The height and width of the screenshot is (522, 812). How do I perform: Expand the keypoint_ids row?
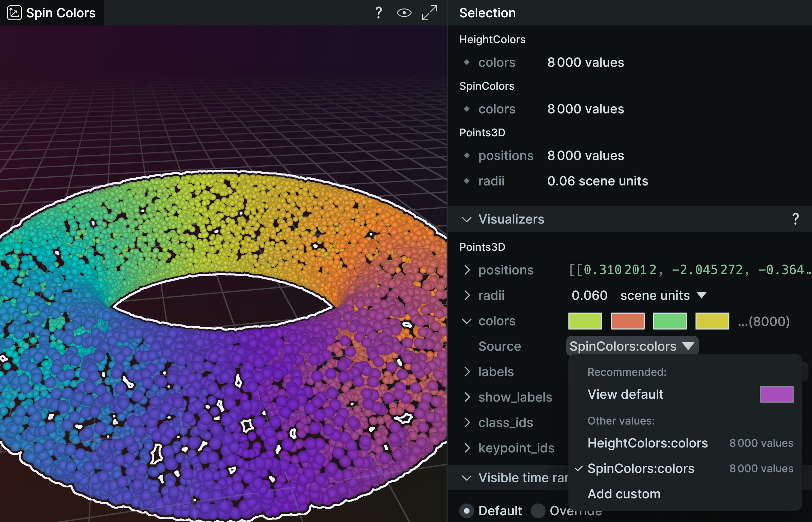click(467, 448)
